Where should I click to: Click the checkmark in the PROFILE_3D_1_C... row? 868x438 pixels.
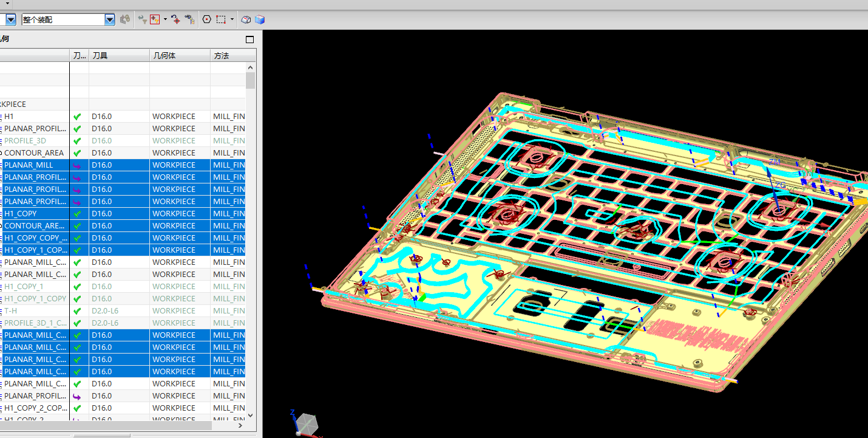pos(77,323)
